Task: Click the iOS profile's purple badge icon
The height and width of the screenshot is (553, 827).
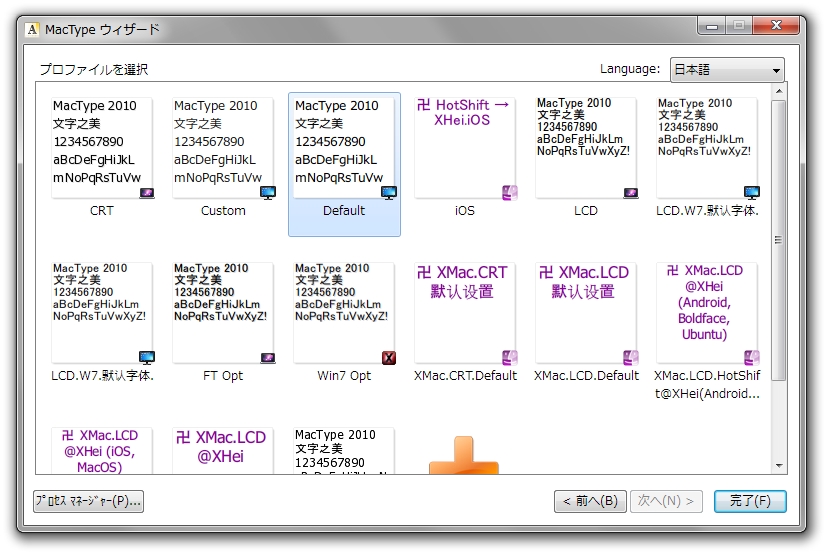Action: click(510, 193)
